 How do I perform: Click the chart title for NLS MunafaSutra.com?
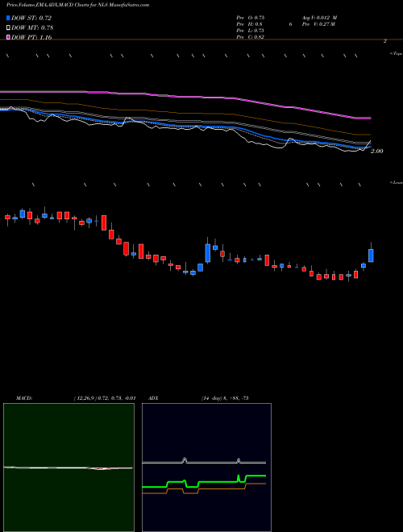[77, 6]
